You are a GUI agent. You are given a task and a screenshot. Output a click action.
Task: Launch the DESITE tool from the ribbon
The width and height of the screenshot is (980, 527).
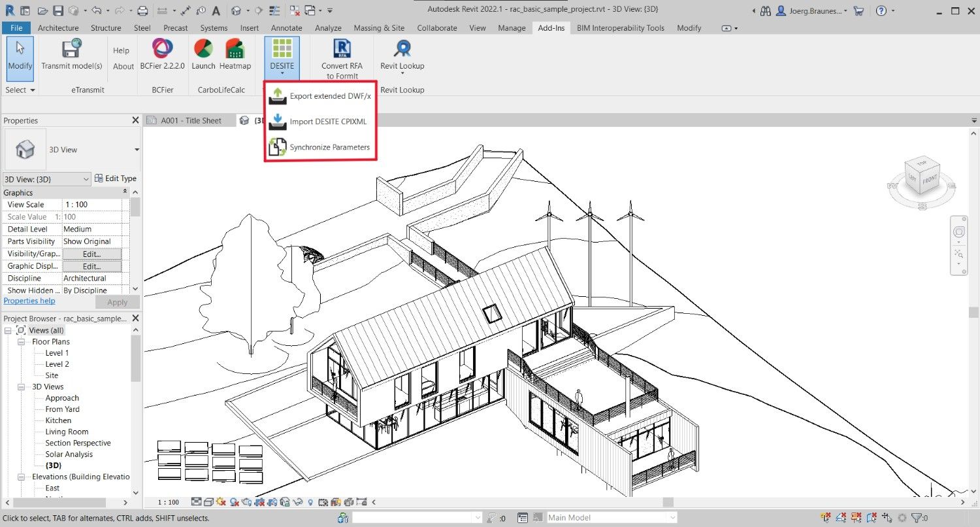[x=282, y=56]
